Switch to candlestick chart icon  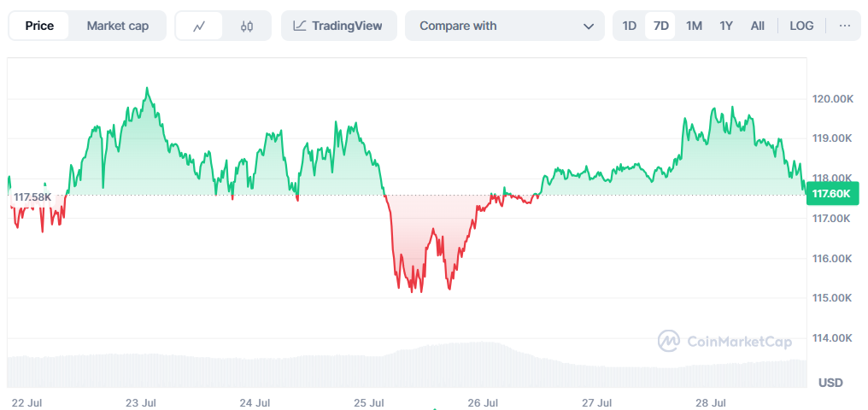[x=247, y=26]
